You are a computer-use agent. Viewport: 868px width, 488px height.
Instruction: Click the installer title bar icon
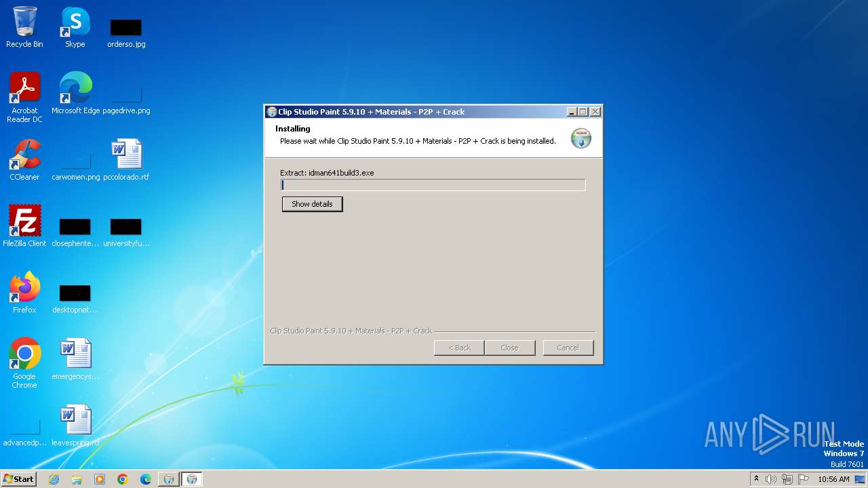pos(272,112)
